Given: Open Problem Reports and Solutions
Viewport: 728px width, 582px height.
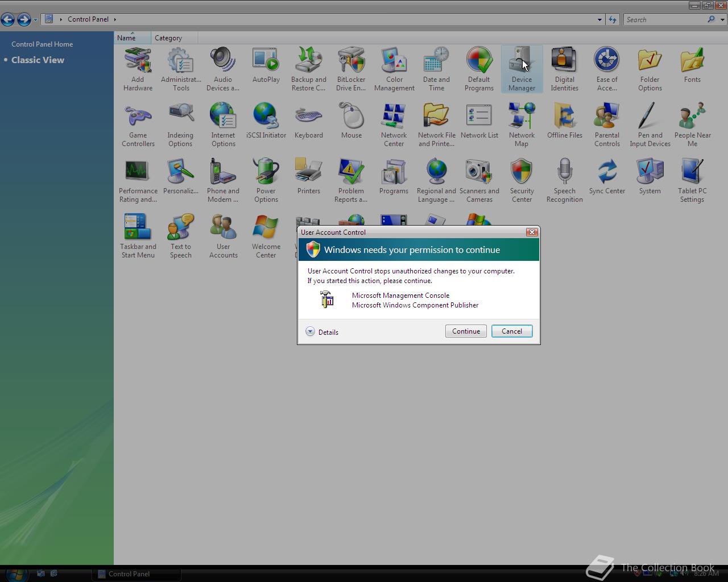Looking at the screenshot, I should click(351, 180).
